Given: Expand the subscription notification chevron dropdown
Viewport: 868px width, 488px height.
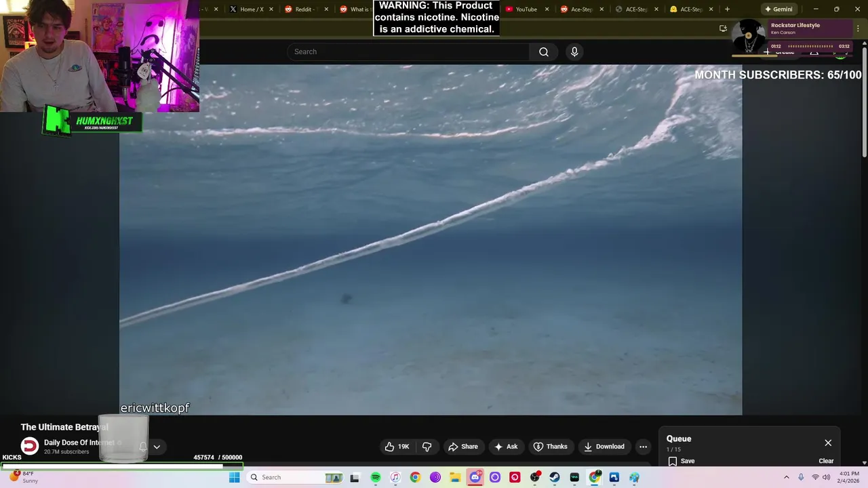Looking at the screenshot, I should click(x=157, y=447).
